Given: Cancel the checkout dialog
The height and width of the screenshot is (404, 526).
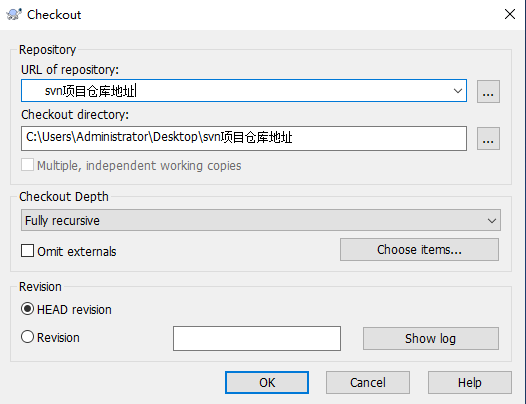Looking at the screenshot, I should pos(368,383).
